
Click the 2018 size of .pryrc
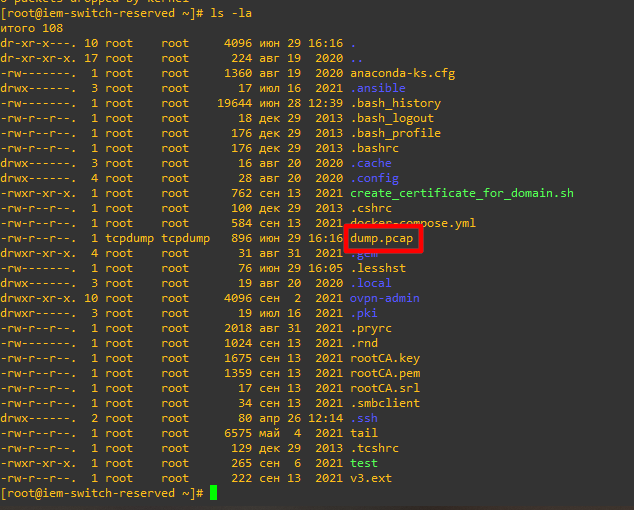pos(238,328)
